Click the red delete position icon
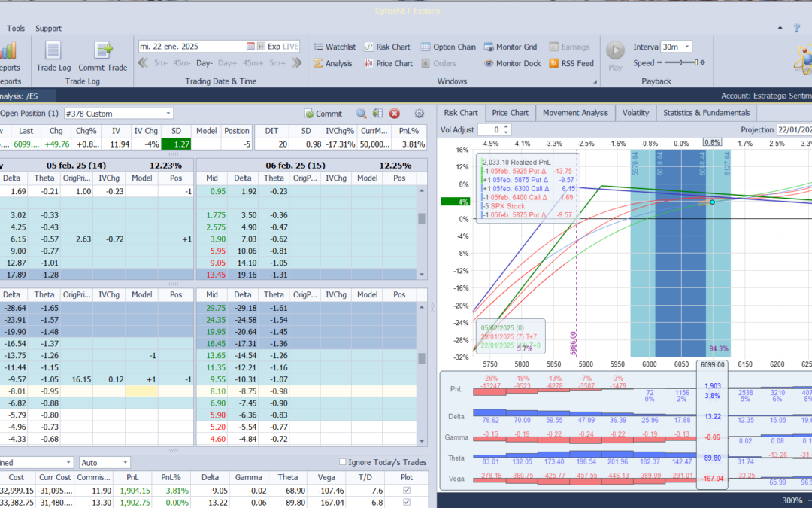 point(395,114)
